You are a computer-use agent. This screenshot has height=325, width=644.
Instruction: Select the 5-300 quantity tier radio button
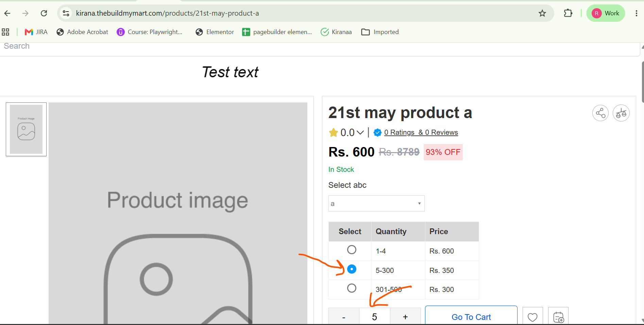click(x=352, y=269)
